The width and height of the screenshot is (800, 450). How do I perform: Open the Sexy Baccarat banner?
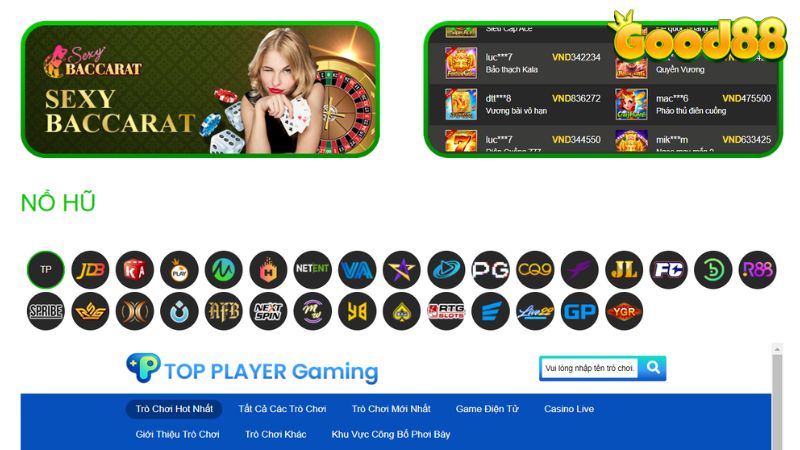(200, 90)
